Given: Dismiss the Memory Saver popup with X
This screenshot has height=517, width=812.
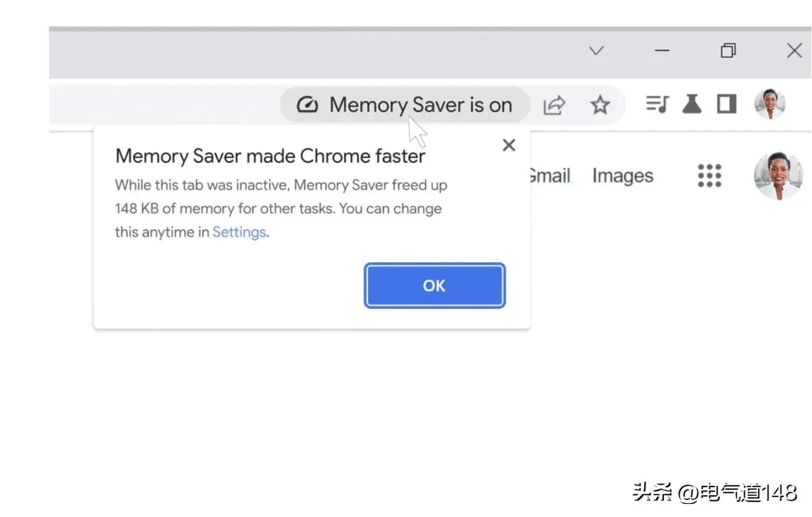Looking at the screenshot, I should [509, 145].
